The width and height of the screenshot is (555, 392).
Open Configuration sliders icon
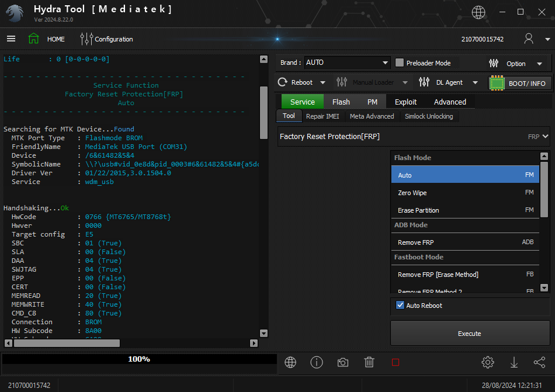86,39
